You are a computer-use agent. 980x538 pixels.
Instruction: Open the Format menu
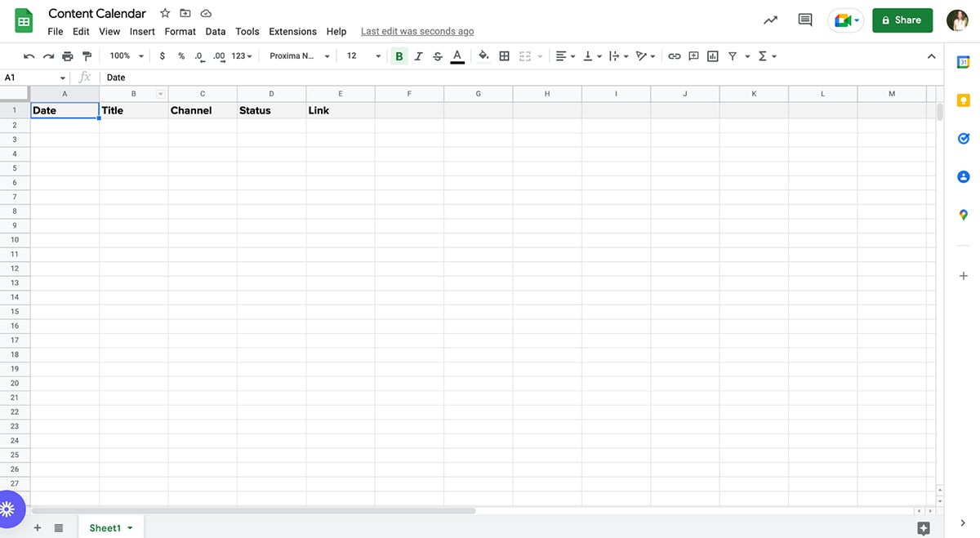pyautogui.click(x=180, y=31)
